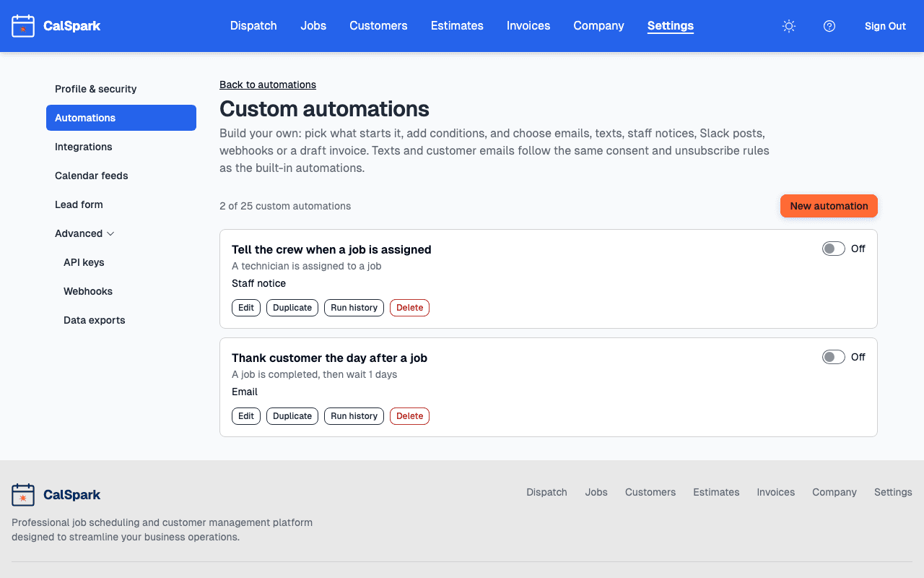The width and height of the screenshot is (924, 578).
Task: Select Automations in the sidebar
Action: coord(121,118)
